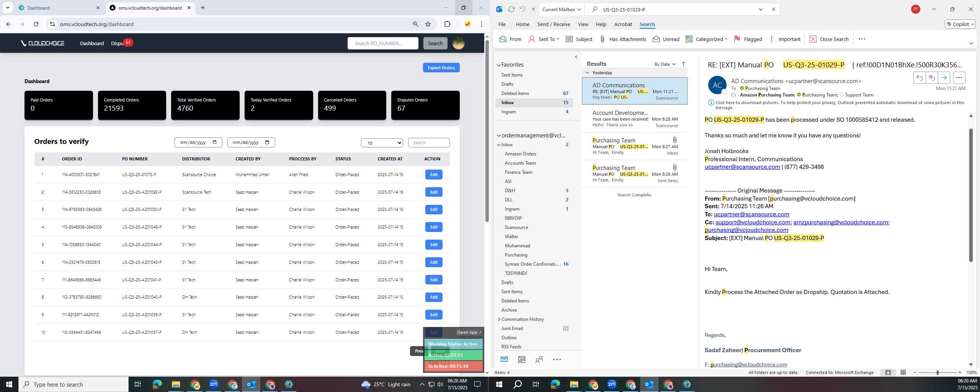The height and width of the screenshot is (392, 980).
Task: Open Current Mailbox scope dropdown
Action: 561,9
